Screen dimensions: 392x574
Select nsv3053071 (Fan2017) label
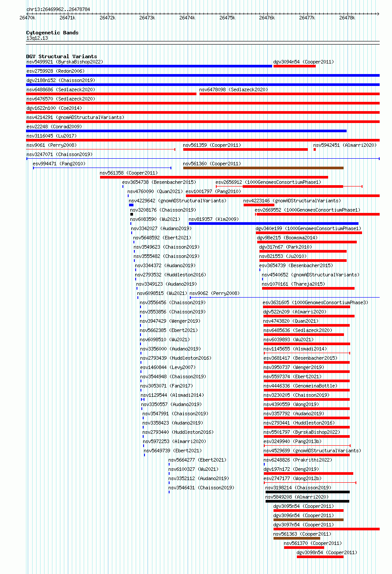click(166, 386)
